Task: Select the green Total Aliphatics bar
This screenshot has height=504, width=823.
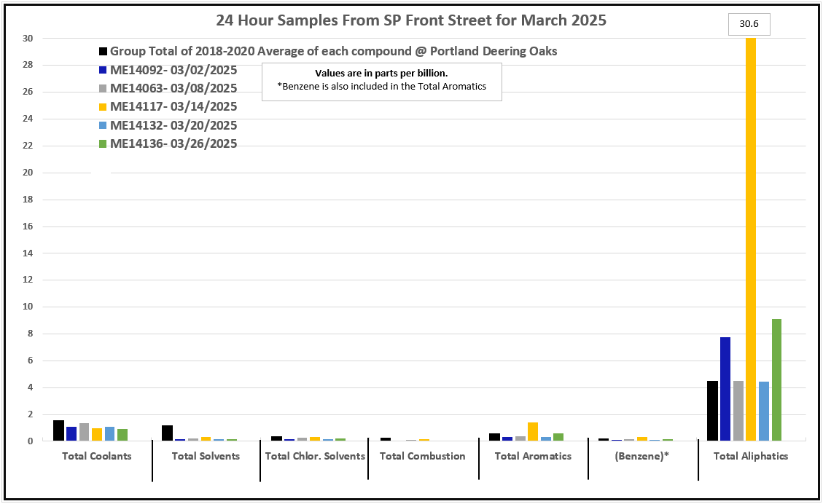Action: [x=777, y=379]
